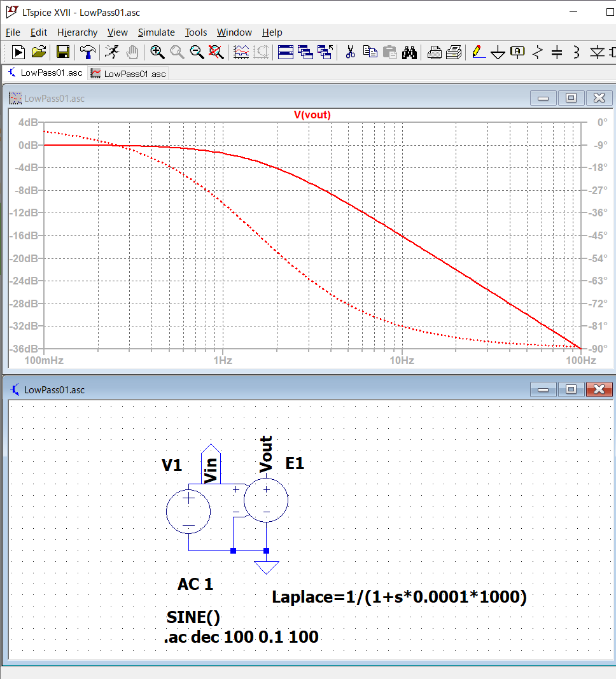Switch to the schematic LowPass01.asc tab

[x=45, y=73]
